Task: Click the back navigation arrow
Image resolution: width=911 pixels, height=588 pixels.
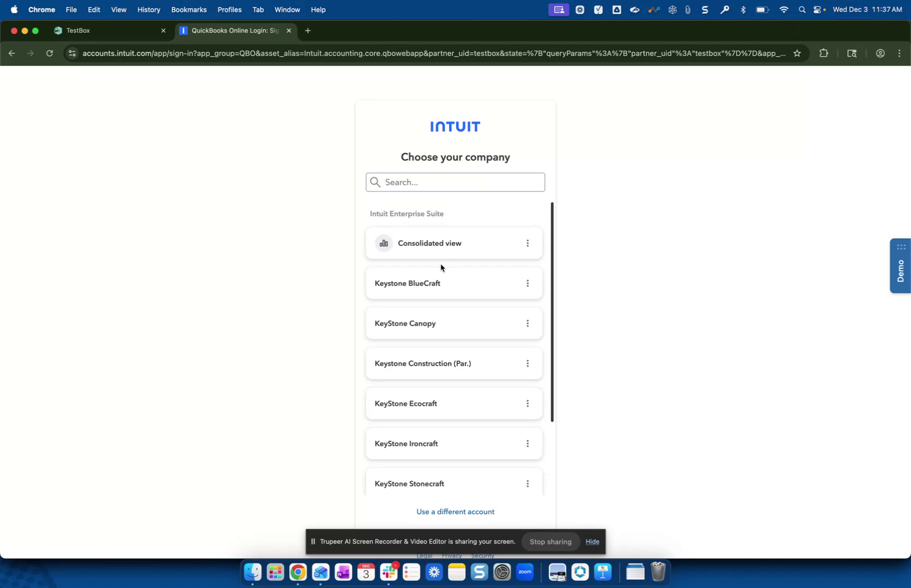Action: pyautogui.click(x=11, y=53)
